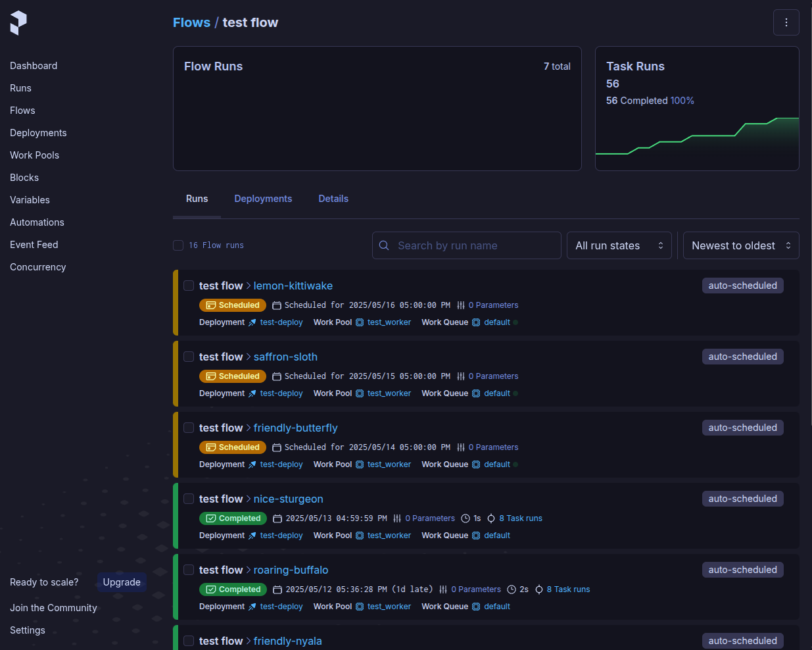Viewport: 812px width, 650px height.
Task: Select the nice-sturgeon run checkbox
Action: point(189,499)
